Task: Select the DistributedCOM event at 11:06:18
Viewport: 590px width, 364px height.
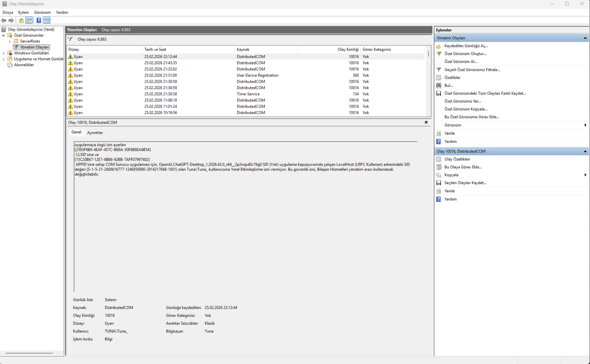Action: (246, 100)
